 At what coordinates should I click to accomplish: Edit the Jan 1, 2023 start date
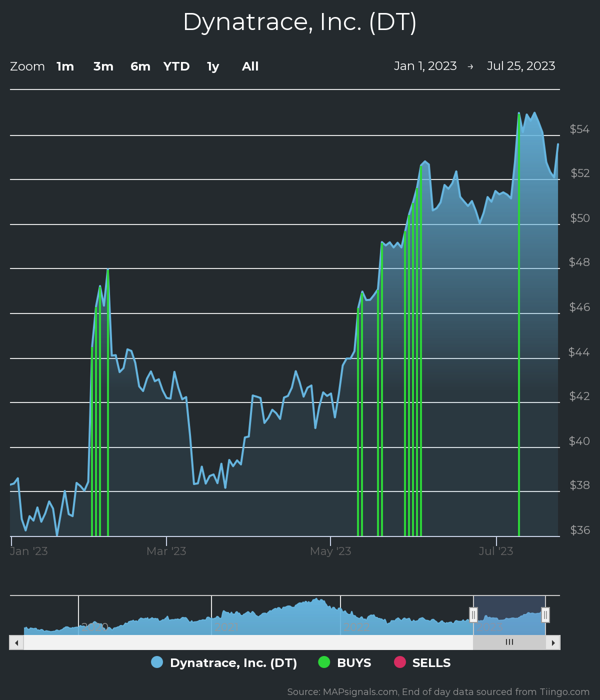(425, 66)
